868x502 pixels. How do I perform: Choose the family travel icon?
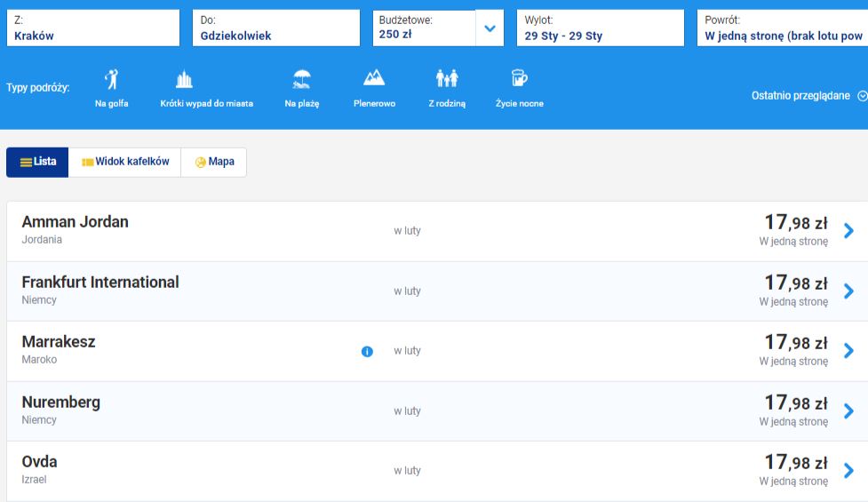pyautogui.click(x=447, y=78)
